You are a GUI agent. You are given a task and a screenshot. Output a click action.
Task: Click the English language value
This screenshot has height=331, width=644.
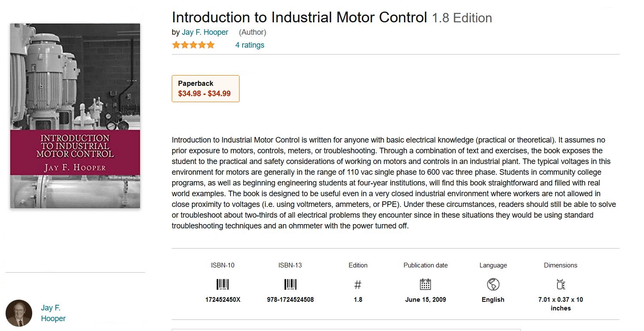[493, 300]
